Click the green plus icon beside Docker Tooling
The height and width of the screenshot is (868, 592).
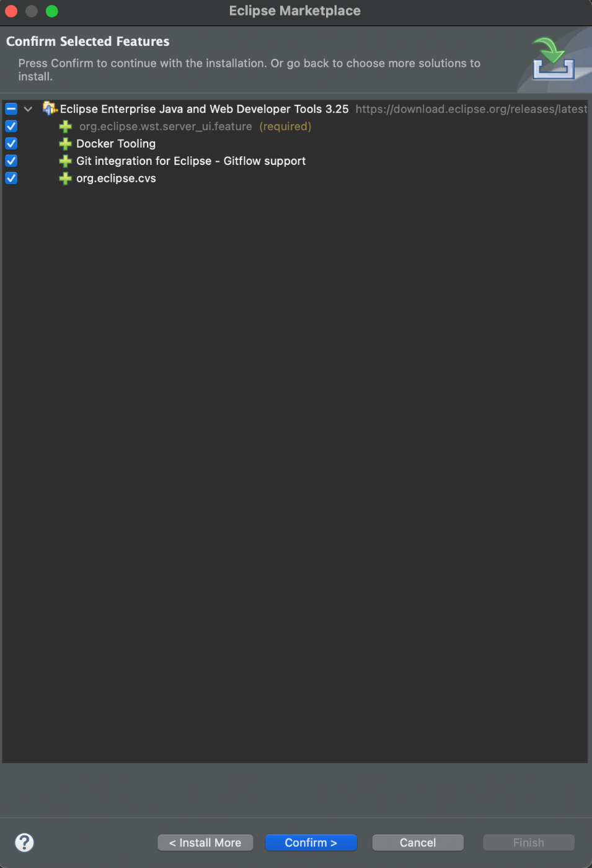65,144
